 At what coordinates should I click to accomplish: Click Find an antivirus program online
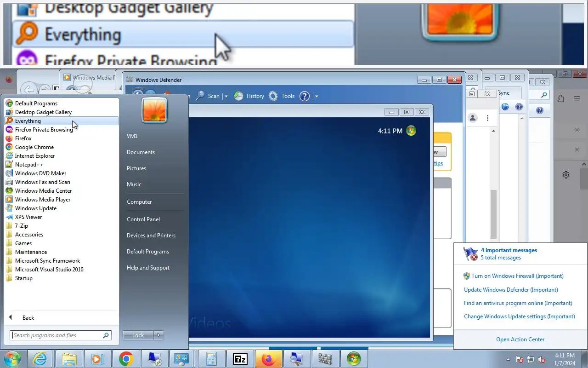click(518, 303)
